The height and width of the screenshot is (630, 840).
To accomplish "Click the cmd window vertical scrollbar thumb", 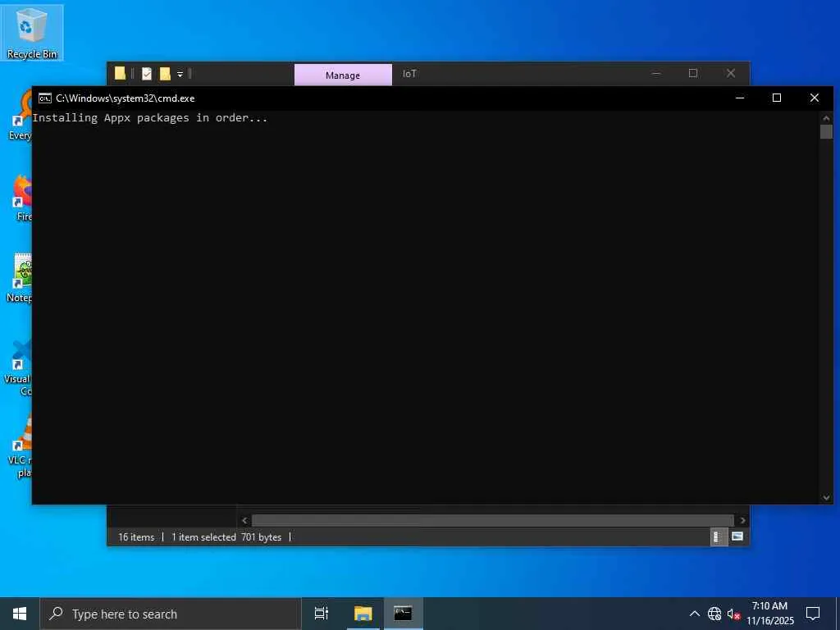I will [x=826, y=131].
